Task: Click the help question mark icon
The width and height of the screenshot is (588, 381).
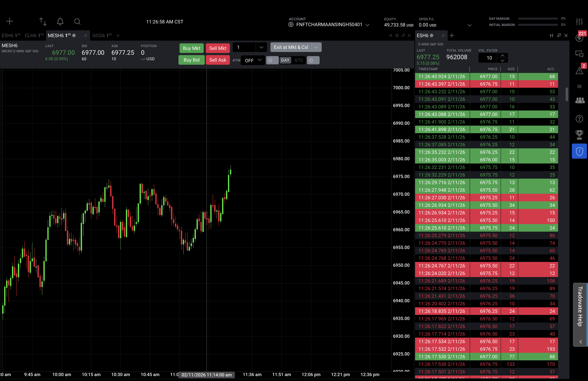Action: [x=579, y=119]
